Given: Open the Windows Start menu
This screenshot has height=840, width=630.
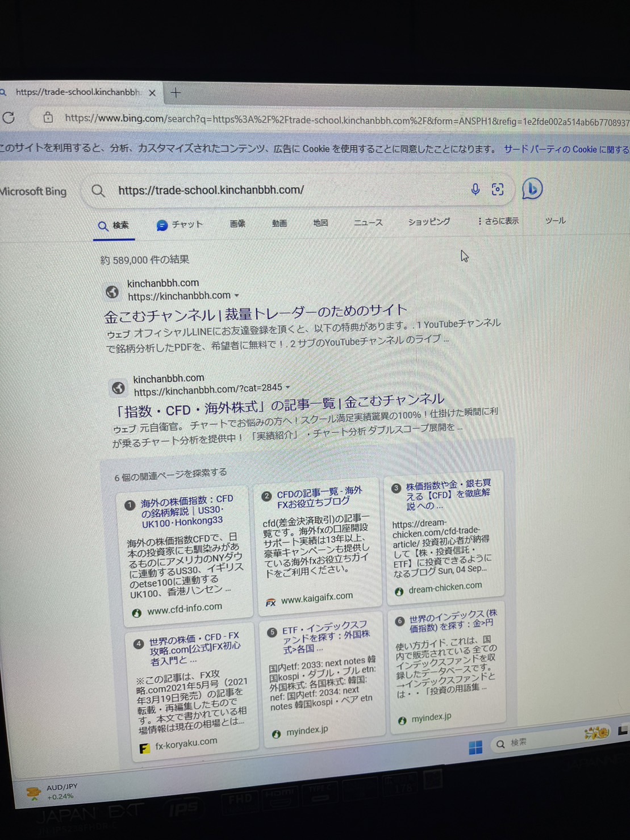Looking at the screenshot, I should (475, 747).
